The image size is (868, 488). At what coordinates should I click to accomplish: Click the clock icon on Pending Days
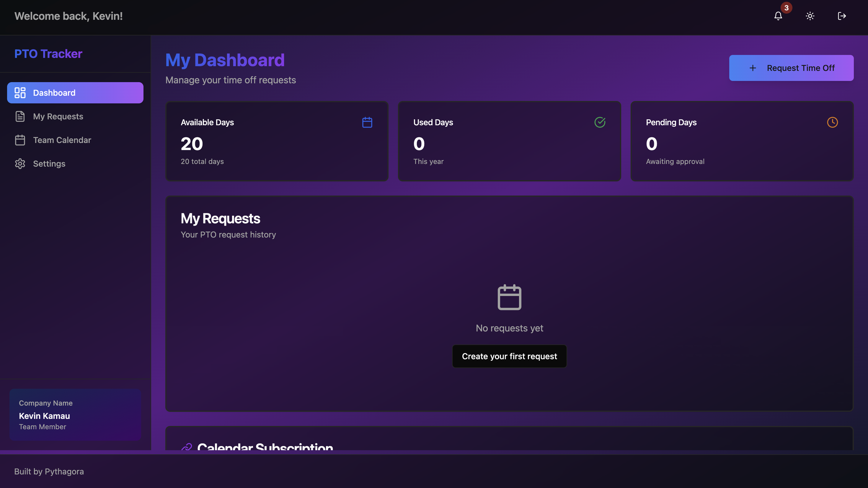click(x=832, y=122)
